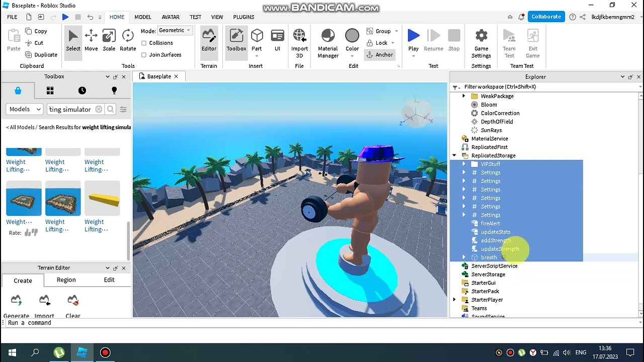644x362 pixels.
Task: Open the Models category dropdown
Action: point(25,109)
